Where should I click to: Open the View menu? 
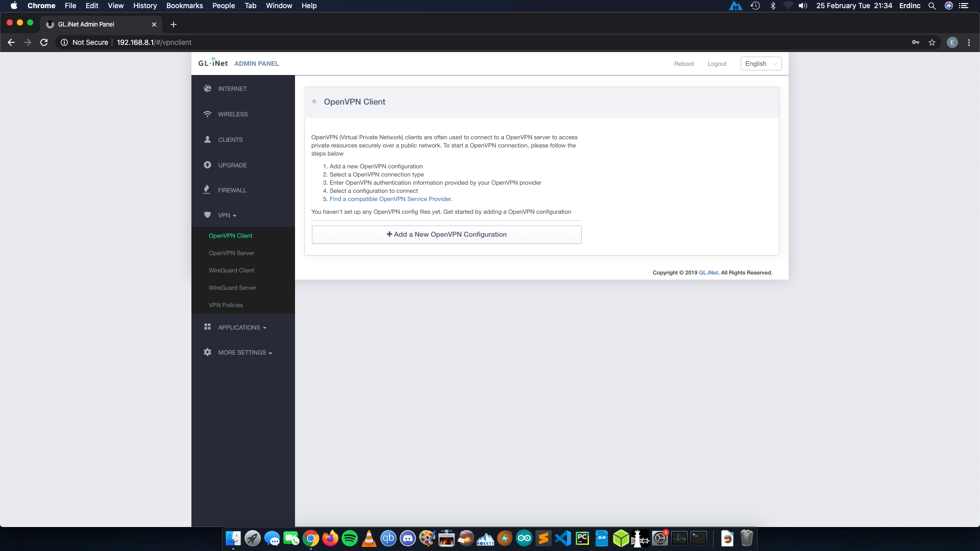click(x=115, y=6)
